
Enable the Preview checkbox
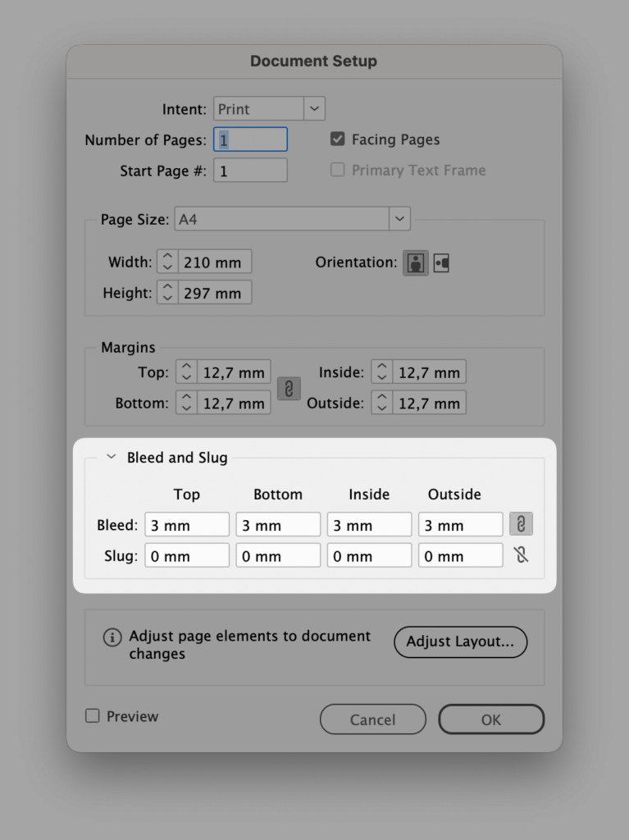(x=93, y=716)
